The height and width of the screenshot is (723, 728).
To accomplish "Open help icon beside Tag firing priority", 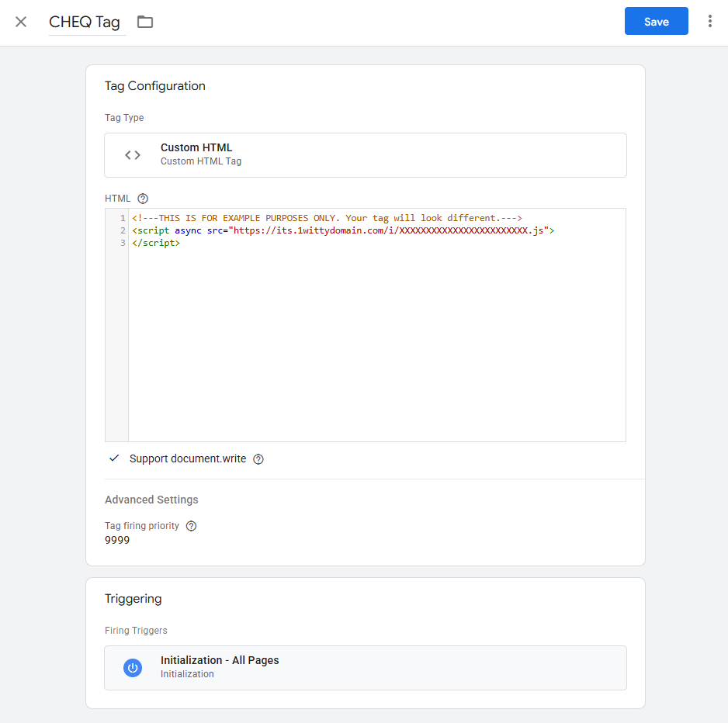I will [x=191, y=526].
